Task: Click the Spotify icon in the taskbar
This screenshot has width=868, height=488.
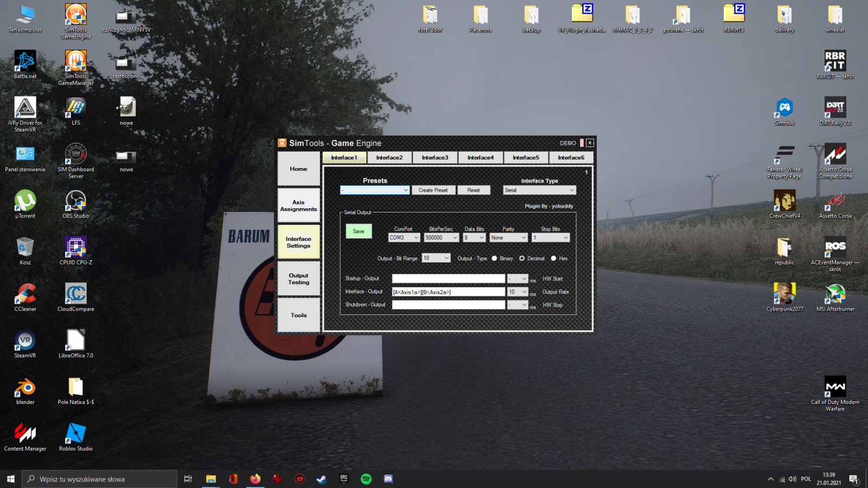Action: point(366,479)
